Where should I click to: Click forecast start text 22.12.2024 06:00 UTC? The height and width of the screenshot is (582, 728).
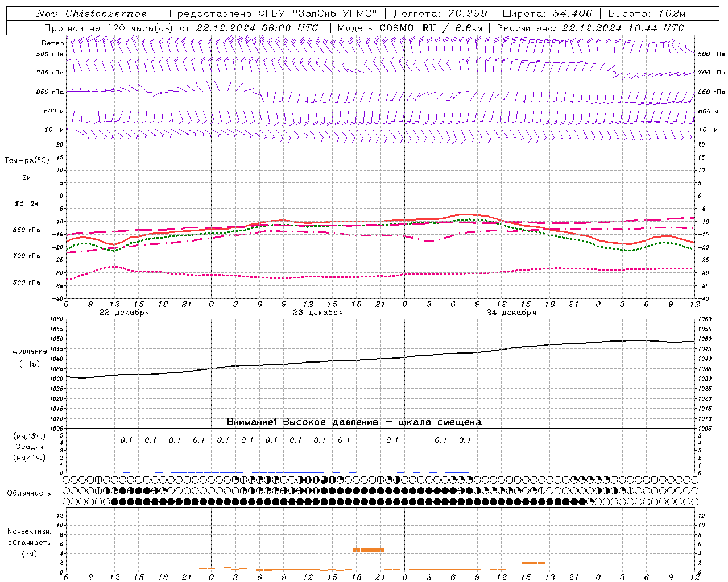coord(257,28)
